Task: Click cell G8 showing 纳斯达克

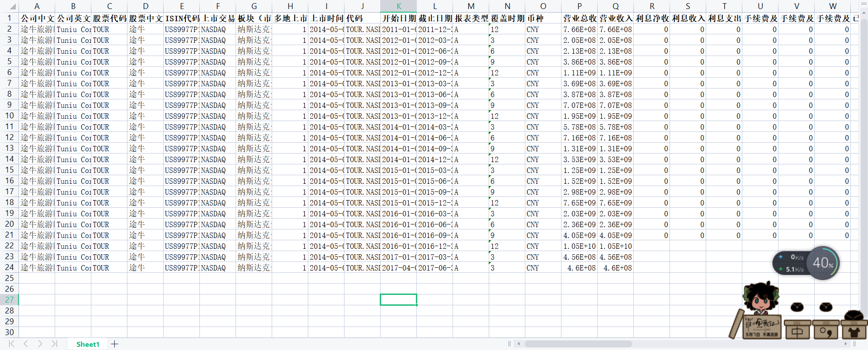Action: [x=254, y=94]
